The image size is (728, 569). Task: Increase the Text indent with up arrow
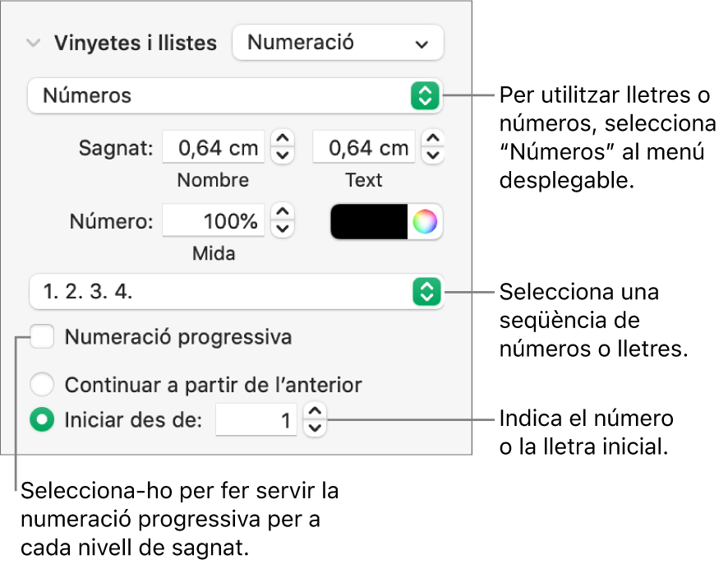(x=433, y=140)
